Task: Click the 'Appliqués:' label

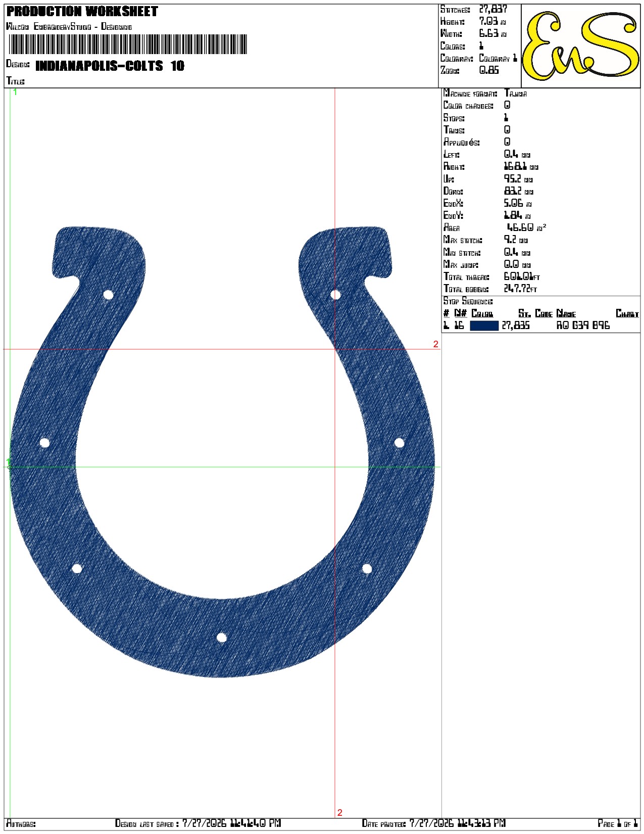Action: click(x=462, y=143)
